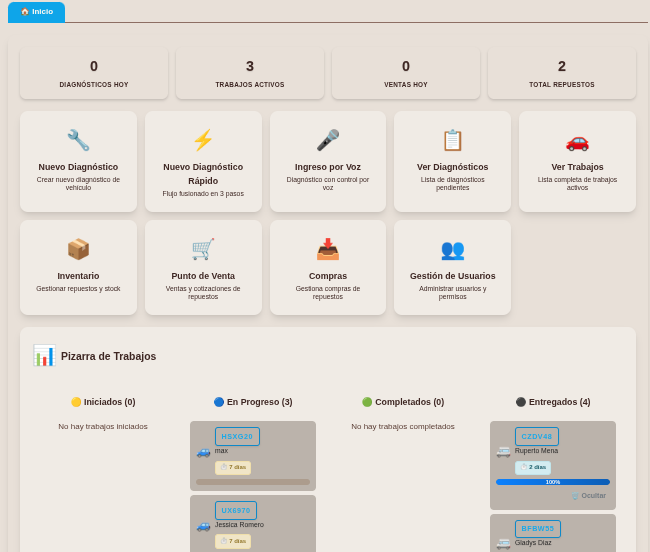
Task: Hide the CZDV48 job with Ocultar
Action: 590,496
